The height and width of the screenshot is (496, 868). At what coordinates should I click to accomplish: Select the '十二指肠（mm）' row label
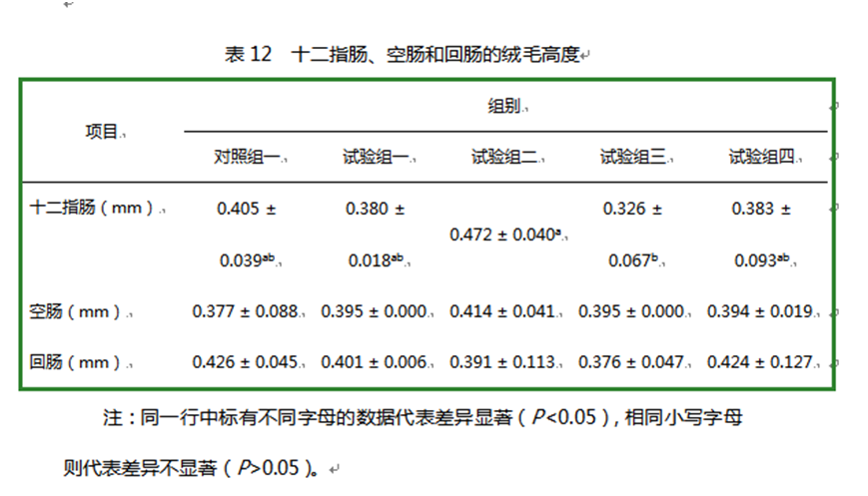(92, 208)
